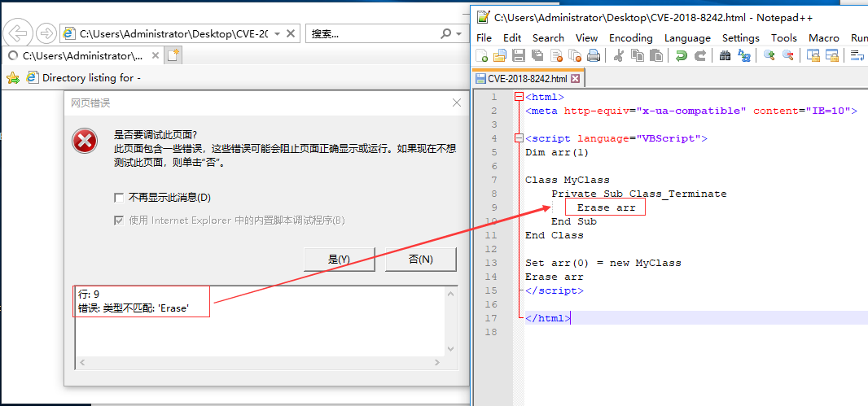Viewport: 868px width, 406px height.
Task: Collapse the script block fold marker
Action: 519,138
